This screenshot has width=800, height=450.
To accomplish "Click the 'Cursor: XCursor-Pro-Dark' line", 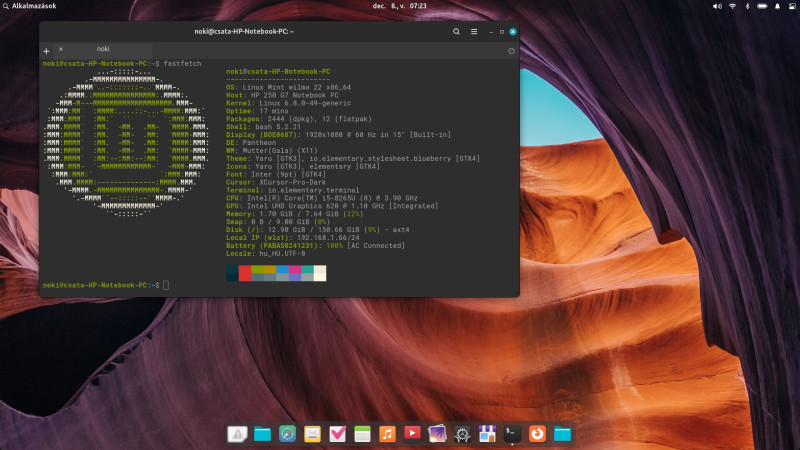I will point(276,182).
